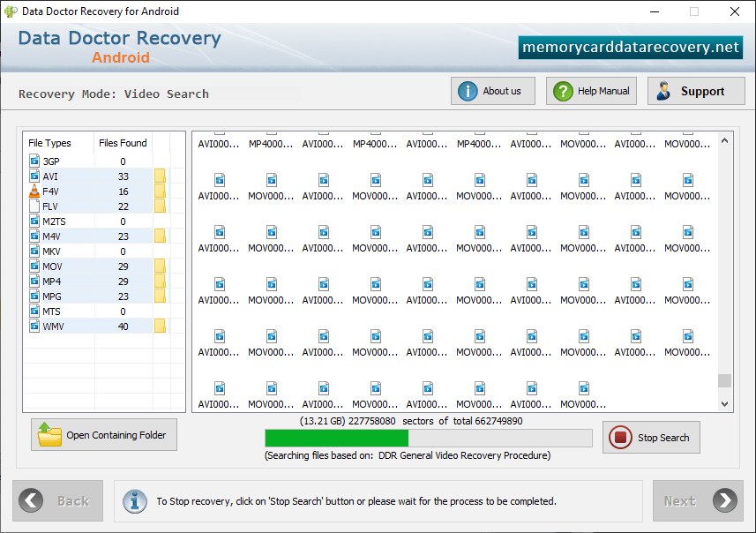Open the folder icon in M4V row
Image resolution: width=756 pixels, height=533 pixels.
(160, 236)
